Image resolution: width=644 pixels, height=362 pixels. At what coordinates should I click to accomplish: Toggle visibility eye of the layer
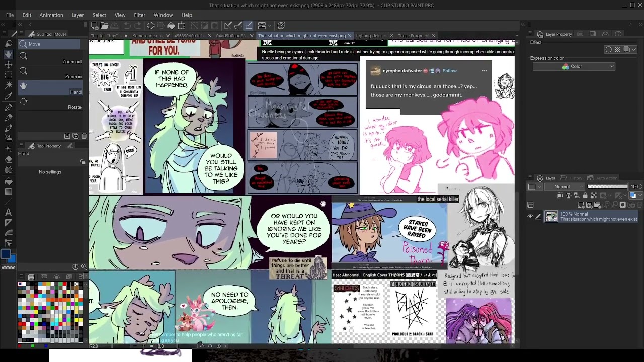(530, 217)
